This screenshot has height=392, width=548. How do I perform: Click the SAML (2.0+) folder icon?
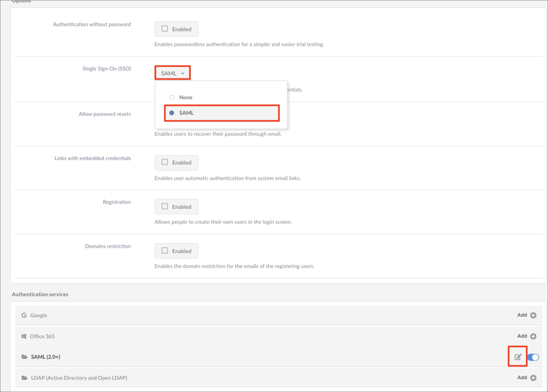25,357
